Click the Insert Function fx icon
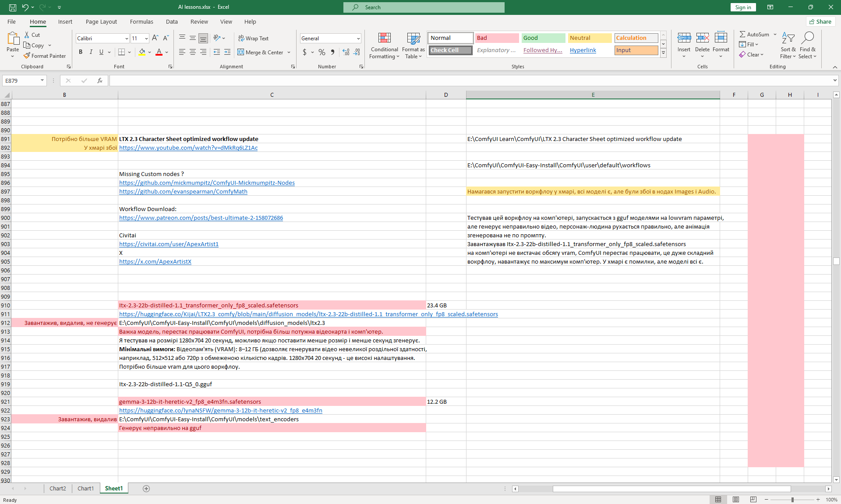Screen dimensions: 841x504 coord(100,81)
